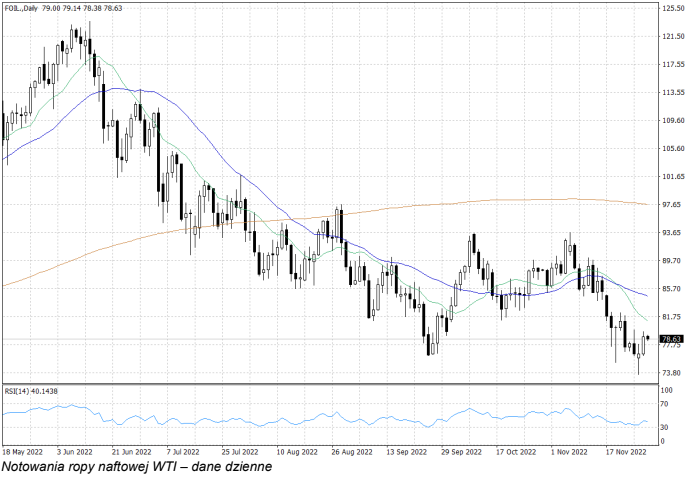Select the current price tag 78.63
Viewport: 688px width, 477px height.
point(672,339)
